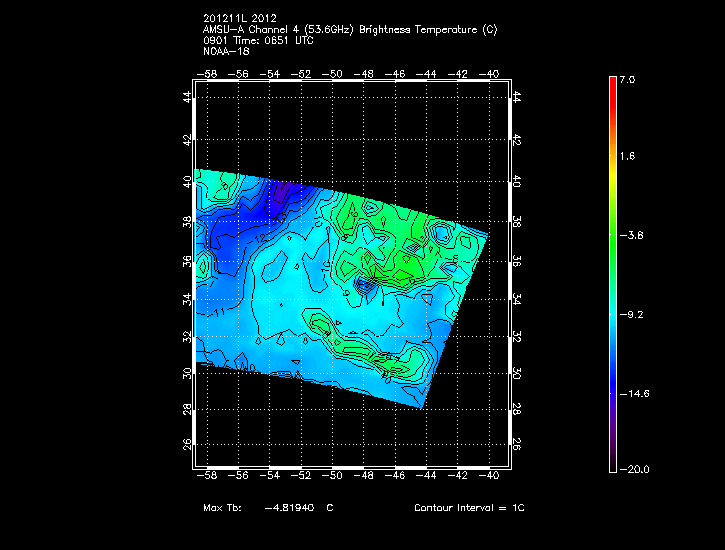The width and height of the screenshot is (725, 550).
Task: Click the -58 longitude label on top axis
Action: click(208, 74)
